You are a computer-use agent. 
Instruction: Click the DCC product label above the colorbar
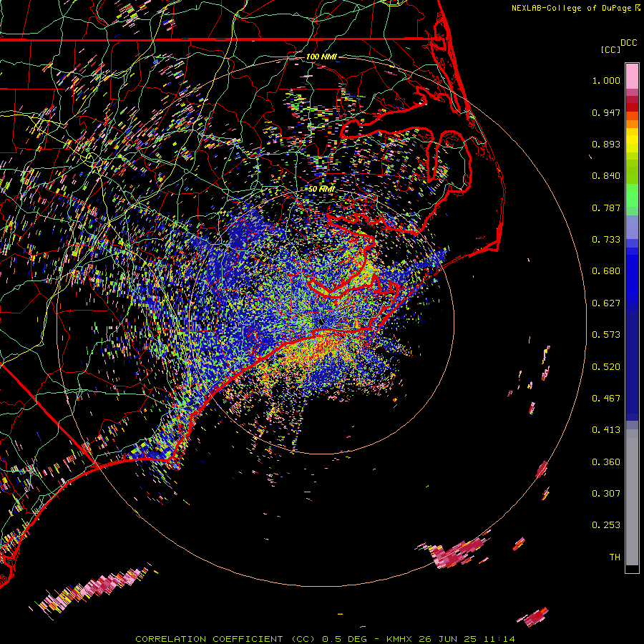tap(628, 43)
